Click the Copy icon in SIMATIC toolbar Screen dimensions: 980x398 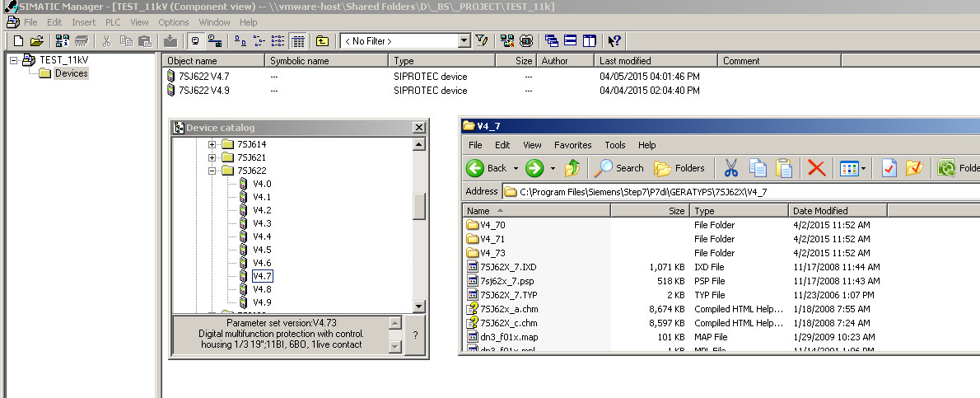pyautogui.click(x=126, y=41)
